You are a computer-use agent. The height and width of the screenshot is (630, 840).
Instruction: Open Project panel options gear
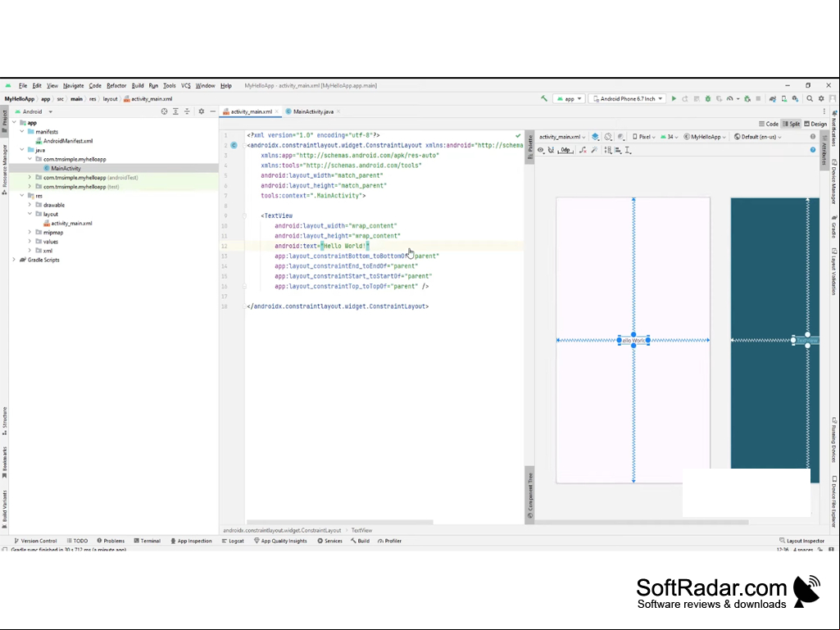[x=202, y=111]
